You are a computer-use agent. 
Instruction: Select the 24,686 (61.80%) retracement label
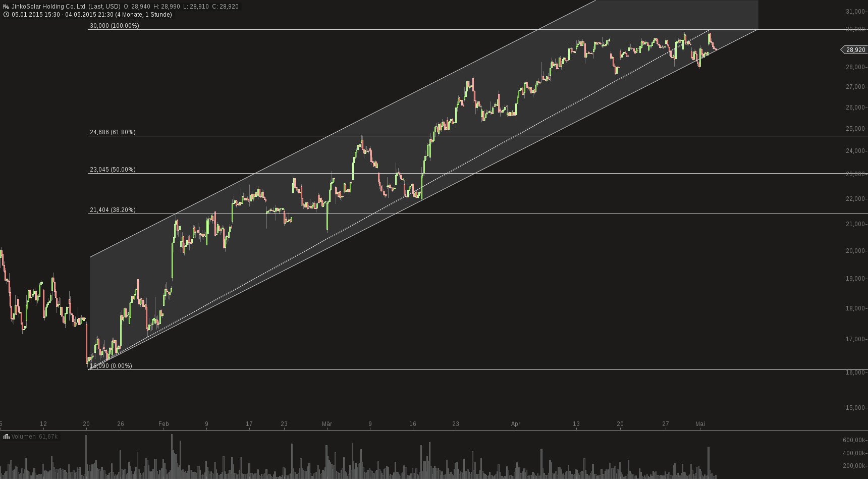click(113, 132)
